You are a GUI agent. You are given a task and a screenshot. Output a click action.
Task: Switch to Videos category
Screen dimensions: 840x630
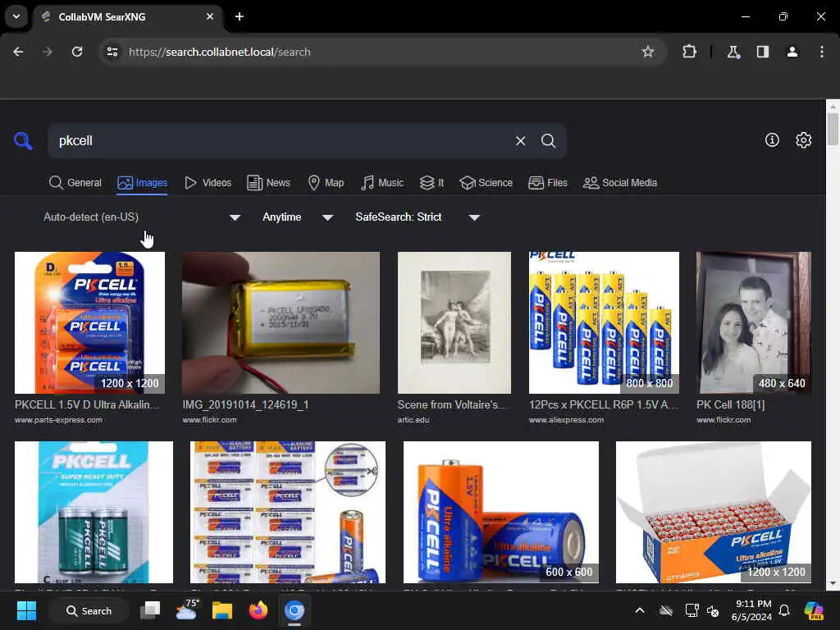pyautogui.click(x=208, y=183)
